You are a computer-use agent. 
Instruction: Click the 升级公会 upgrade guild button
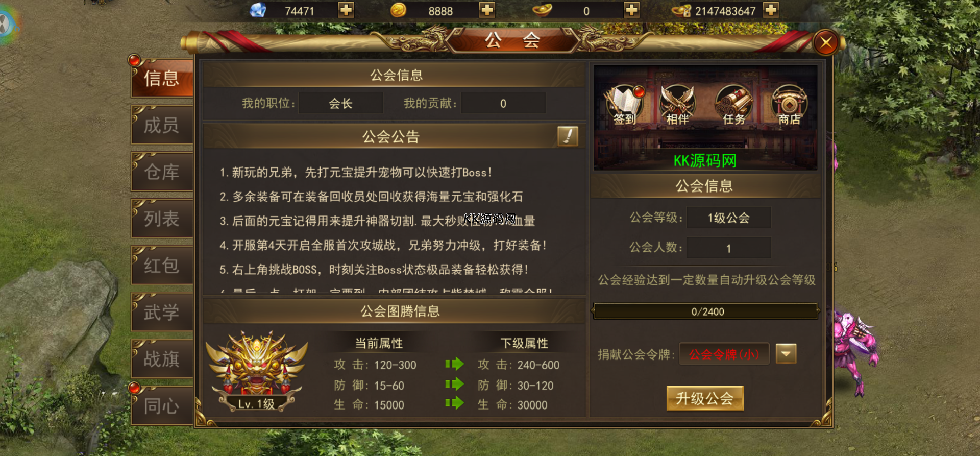click(x=705, y=398)
